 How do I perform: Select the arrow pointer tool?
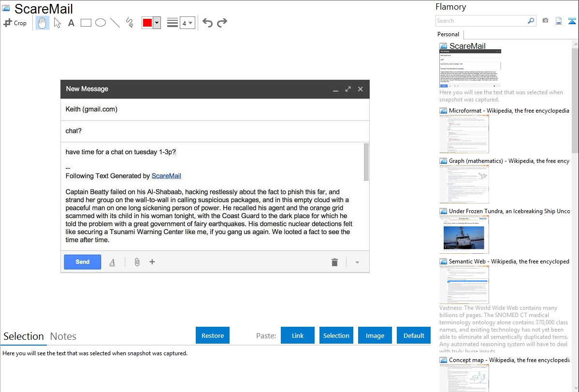point(57,23)
